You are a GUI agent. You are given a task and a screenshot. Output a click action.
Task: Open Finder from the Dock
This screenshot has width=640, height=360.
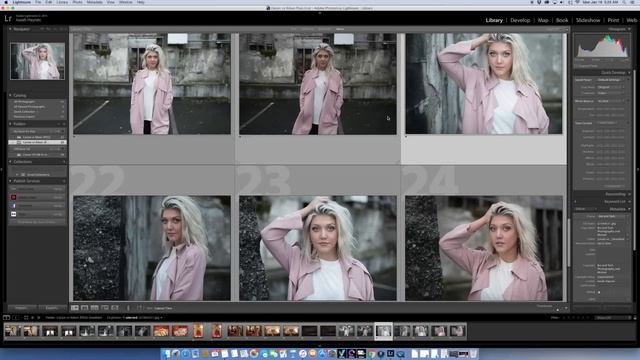167,353
